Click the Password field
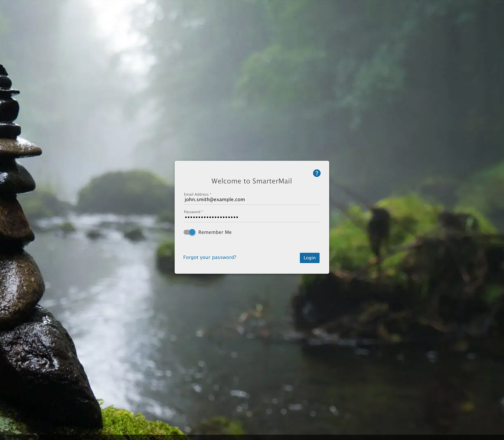The image size is (504, 440). tap(252, 217)
